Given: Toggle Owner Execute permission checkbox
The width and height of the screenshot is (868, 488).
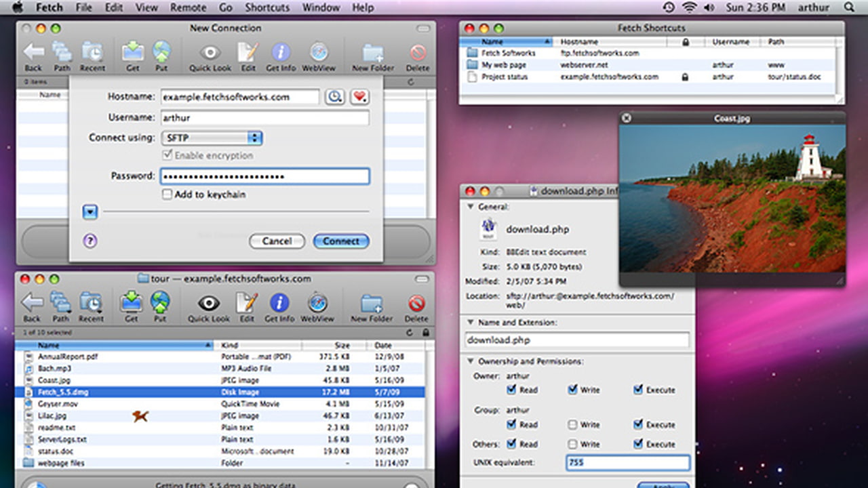Looking at the screenshot, I should click(x=638, y=390).
